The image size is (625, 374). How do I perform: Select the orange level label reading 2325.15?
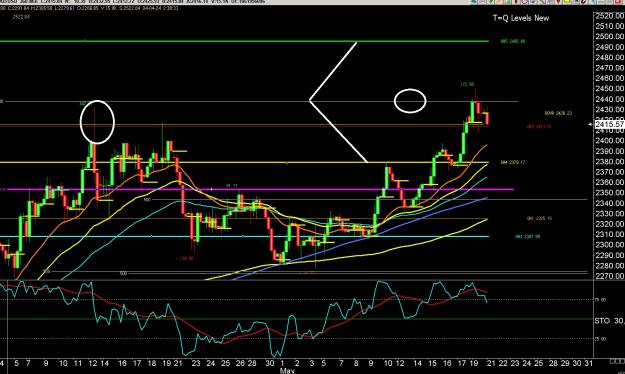click(539, 218)
